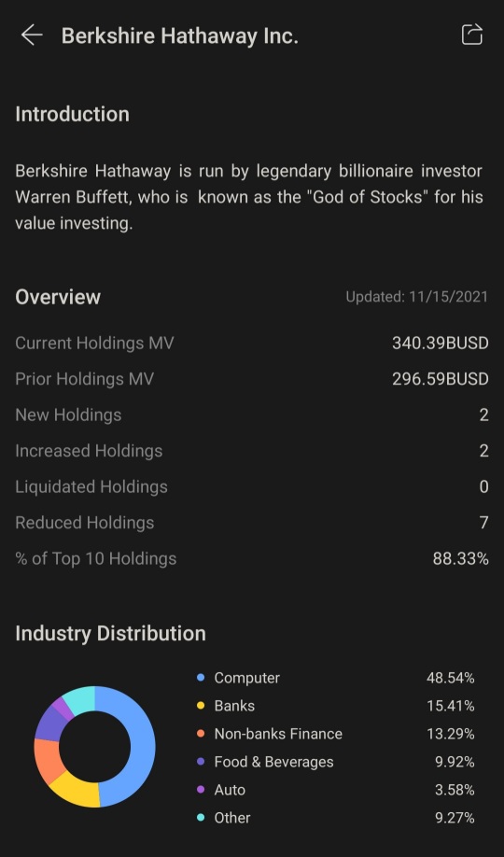Select the Auto 3.58% legend entry

pos(336,790)
